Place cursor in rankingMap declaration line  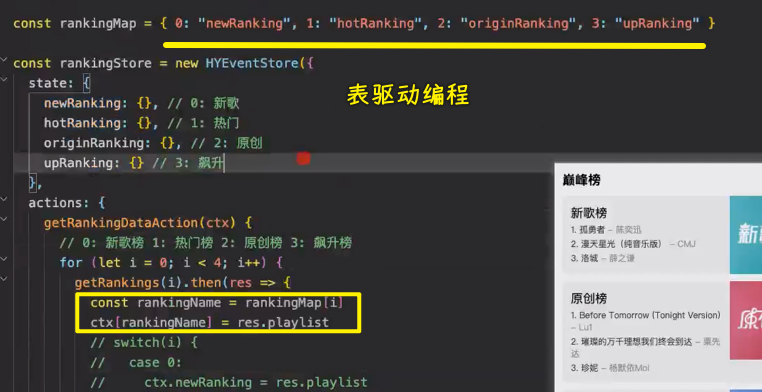(364, 23)
